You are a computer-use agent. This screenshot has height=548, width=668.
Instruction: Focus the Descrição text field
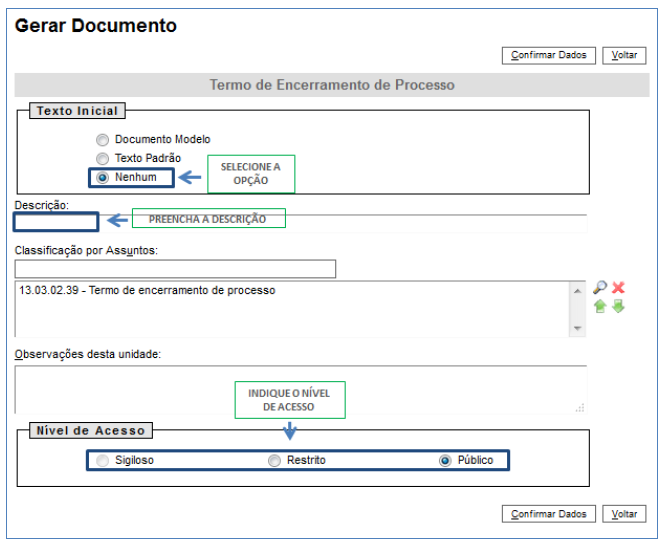[56, 222]
